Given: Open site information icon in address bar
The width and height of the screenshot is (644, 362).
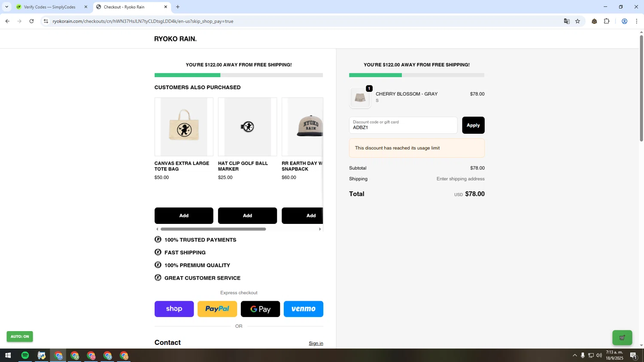Looking at the screenshot, I should point(46,21).
